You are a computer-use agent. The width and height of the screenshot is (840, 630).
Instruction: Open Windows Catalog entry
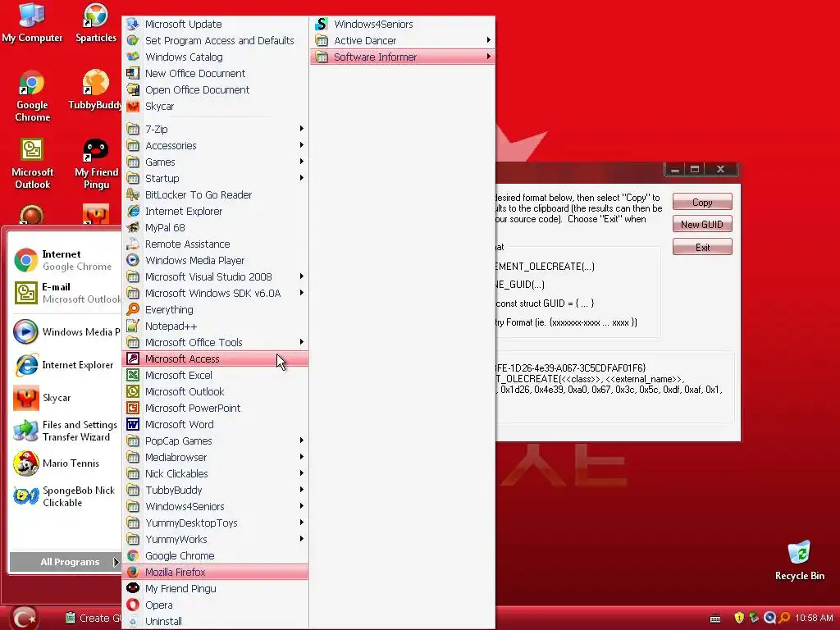[x=216, y=57]
